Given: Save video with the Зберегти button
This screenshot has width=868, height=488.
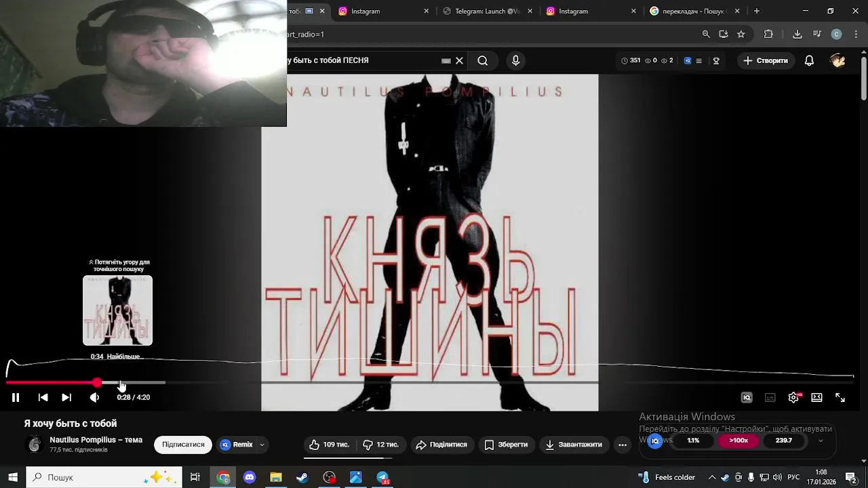Looking at the screenshot, I should 506,445.
